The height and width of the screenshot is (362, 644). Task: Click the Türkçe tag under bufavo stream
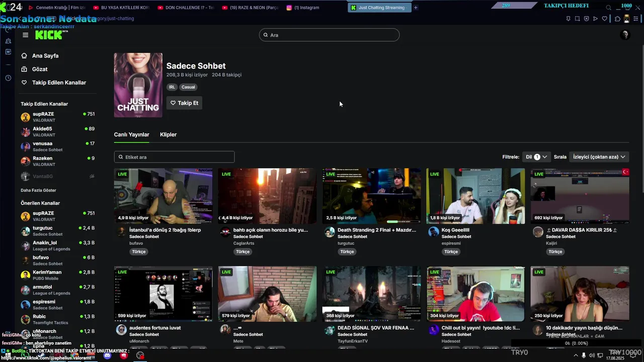tap(138, 251)
